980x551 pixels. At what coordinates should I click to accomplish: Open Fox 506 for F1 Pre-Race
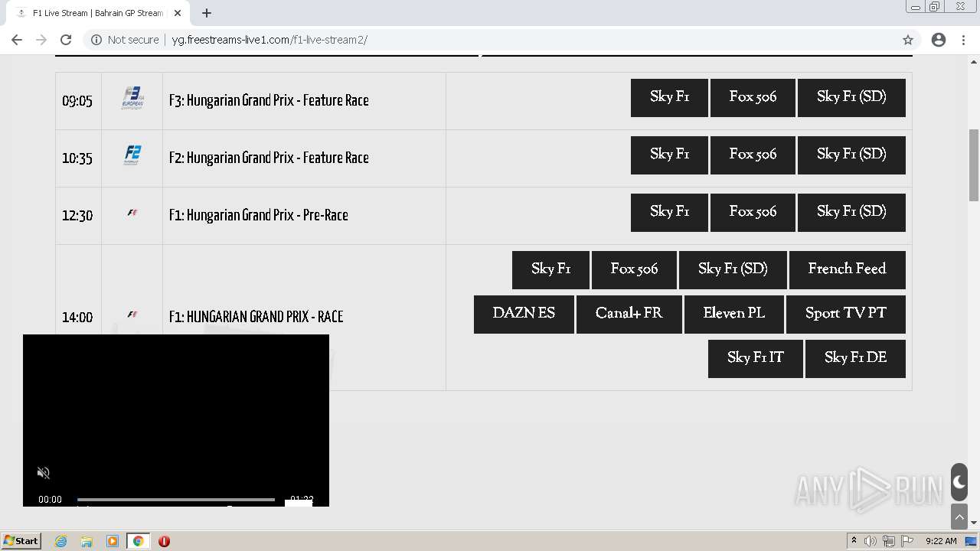pos(753,213)
